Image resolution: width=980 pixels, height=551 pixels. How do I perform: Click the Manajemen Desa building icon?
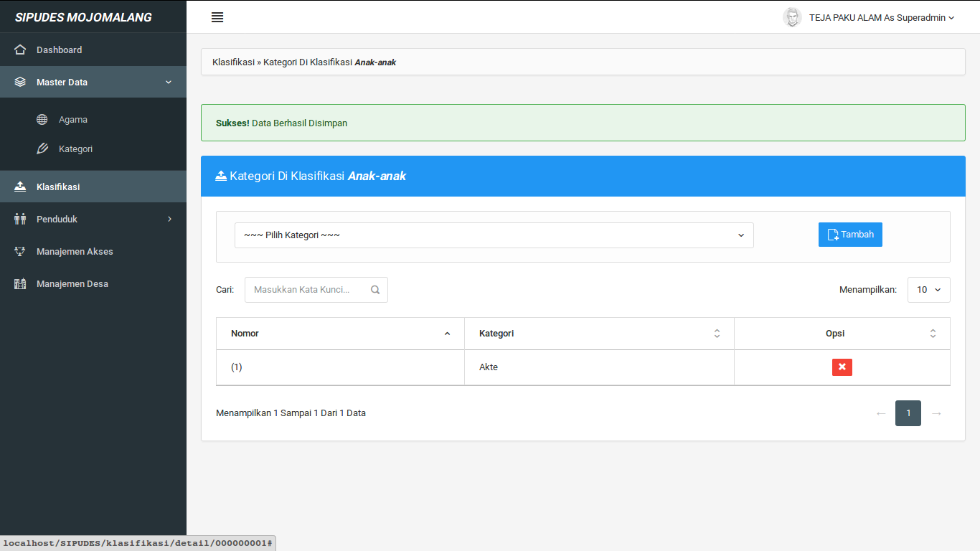tap(20, 283)
